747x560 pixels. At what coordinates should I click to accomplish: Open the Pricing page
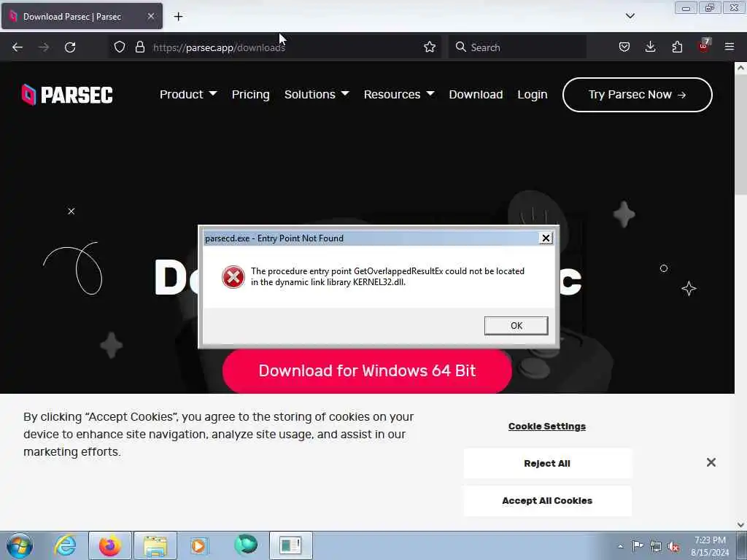click(251, 94)
